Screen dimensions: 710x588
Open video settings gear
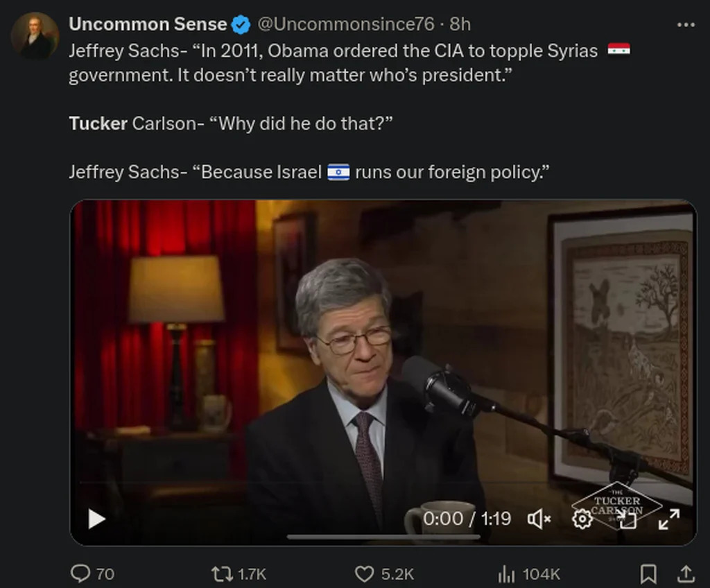coord(582,519)
